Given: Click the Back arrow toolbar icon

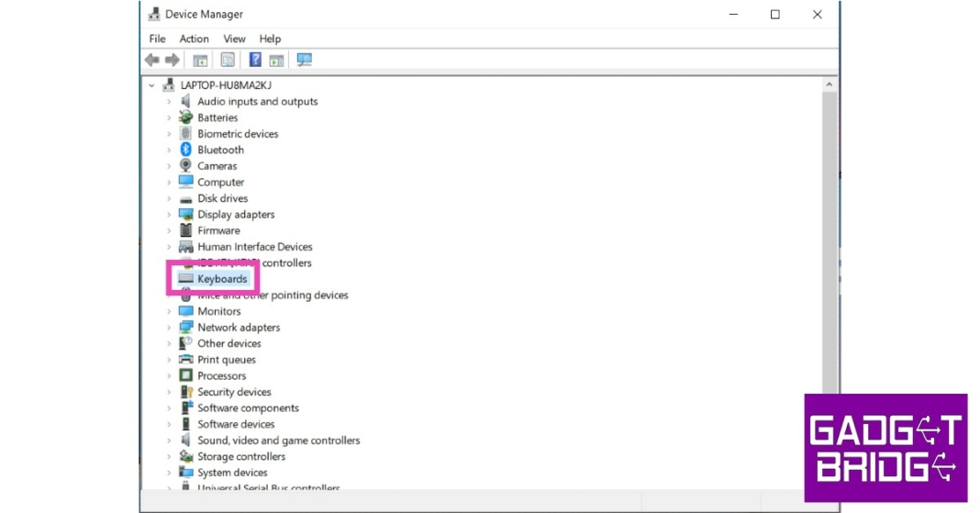Looking at the screenshot, I should pyautogui.click(x=152, y=60).
